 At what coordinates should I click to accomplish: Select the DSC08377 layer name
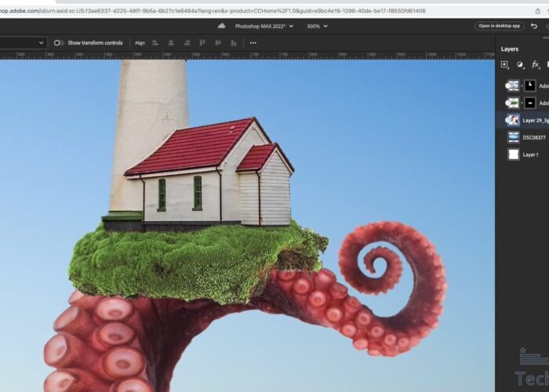(534, 137)
